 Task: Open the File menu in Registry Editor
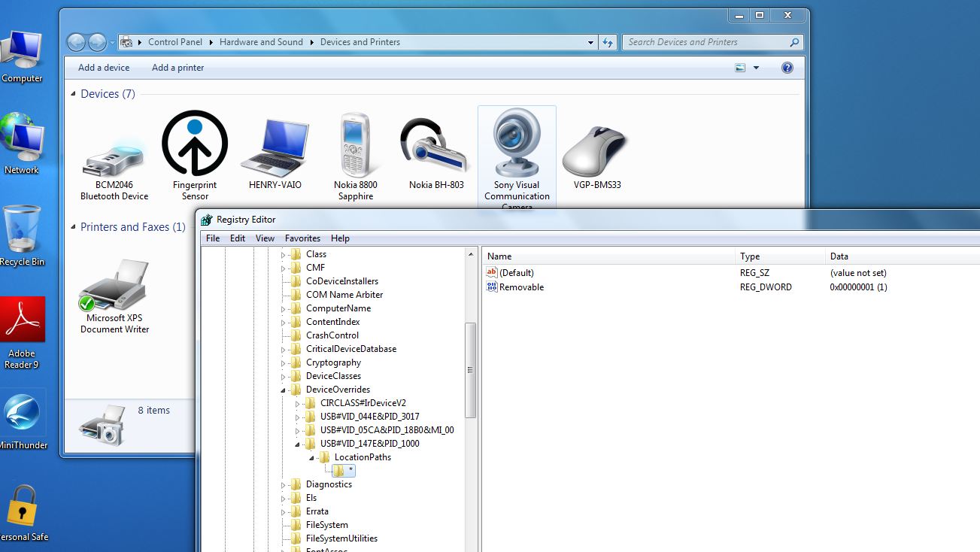213,238
